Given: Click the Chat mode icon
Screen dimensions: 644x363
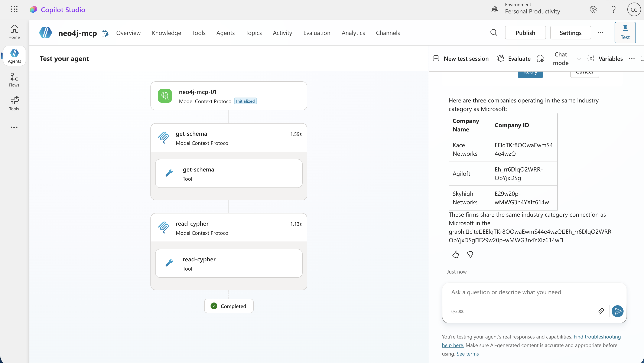Looking at the screenshot, I should pos(540,58).
